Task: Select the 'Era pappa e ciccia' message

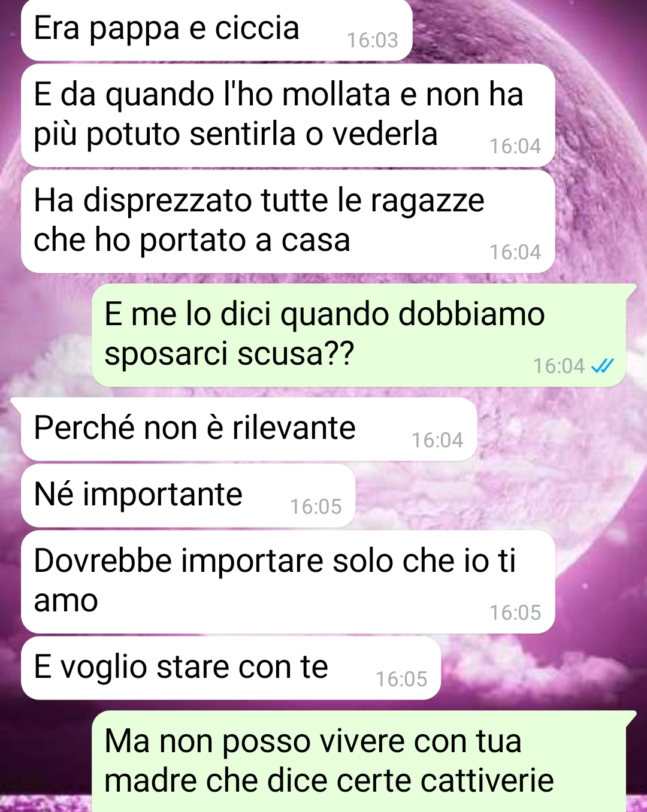Action: click(x=217, y=30)
